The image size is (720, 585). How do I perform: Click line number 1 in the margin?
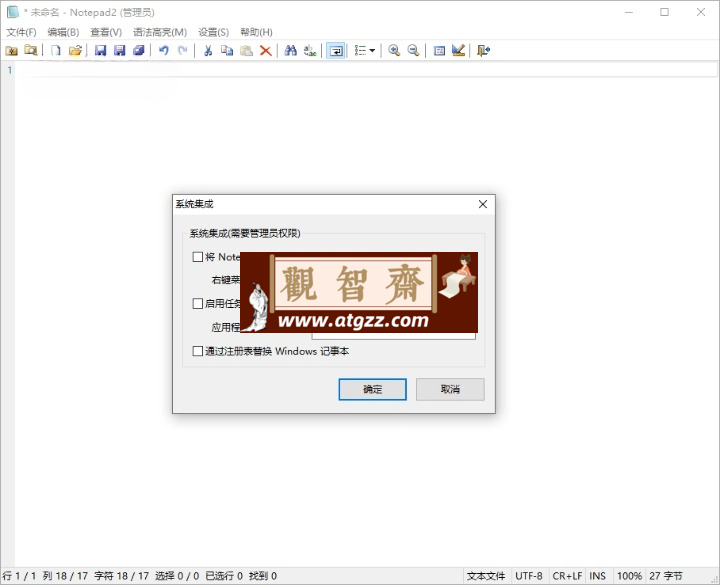click(9, 70)
